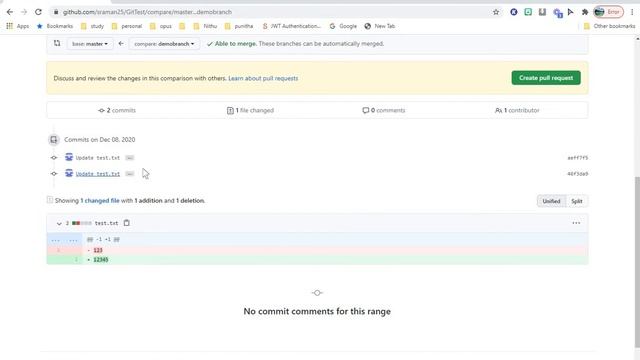Click the switch branches arrows icon
Image resolution: width=640 pixels, height=360 pixels.
(x=57, y=43)
